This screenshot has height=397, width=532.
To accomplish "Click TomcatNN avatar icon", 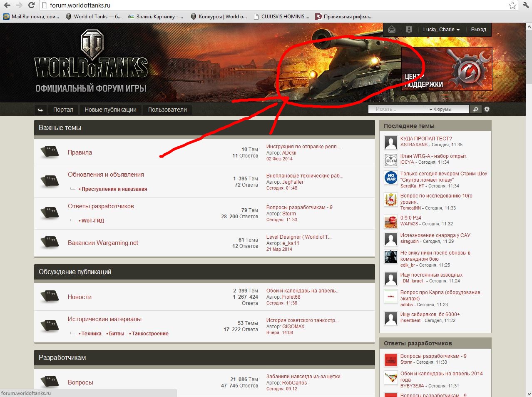I will pos(391,200).
